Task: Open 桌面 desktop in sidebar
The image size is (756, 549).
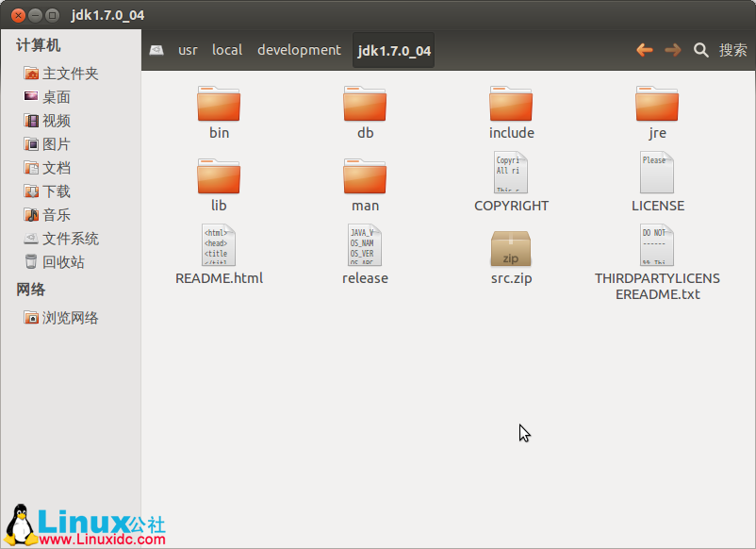Action: pyautogui.click(x=47, y=97)
